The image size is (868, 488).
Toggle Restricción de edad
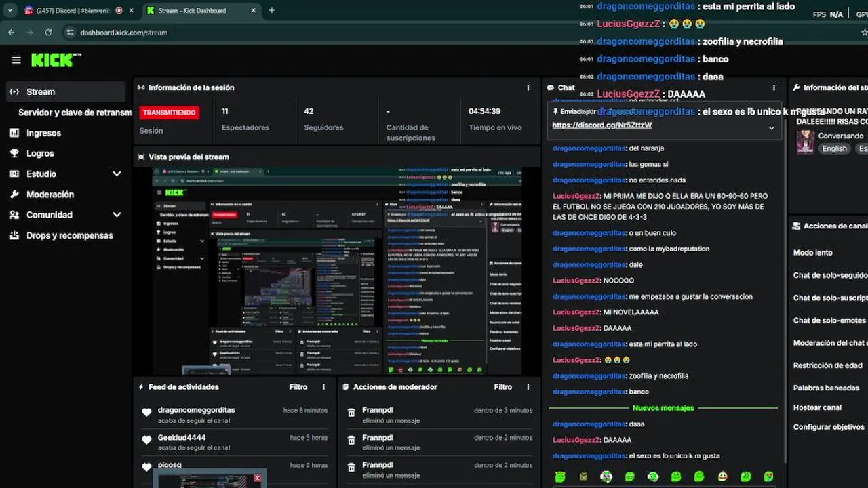(827, 365)
